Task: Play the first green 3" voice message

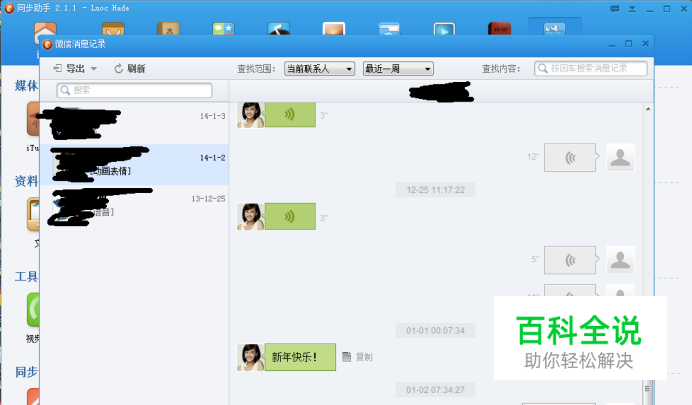Action: coord(290,115)
